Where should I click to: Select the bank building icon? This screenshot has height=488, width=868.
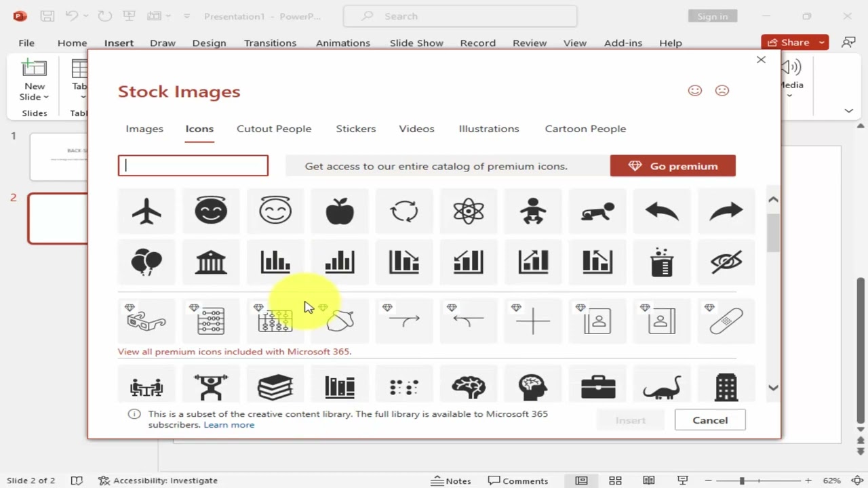(211, 262)
